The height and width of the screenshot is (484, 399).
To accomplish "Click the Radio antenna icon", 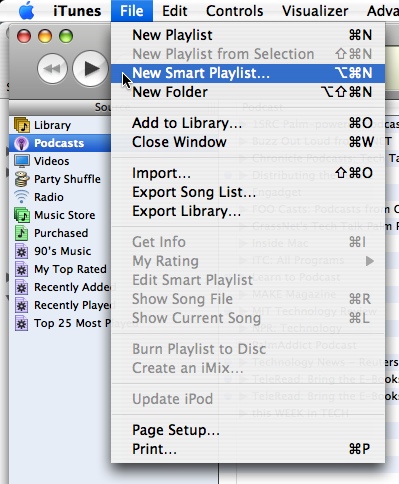I will tap(22, 197).
